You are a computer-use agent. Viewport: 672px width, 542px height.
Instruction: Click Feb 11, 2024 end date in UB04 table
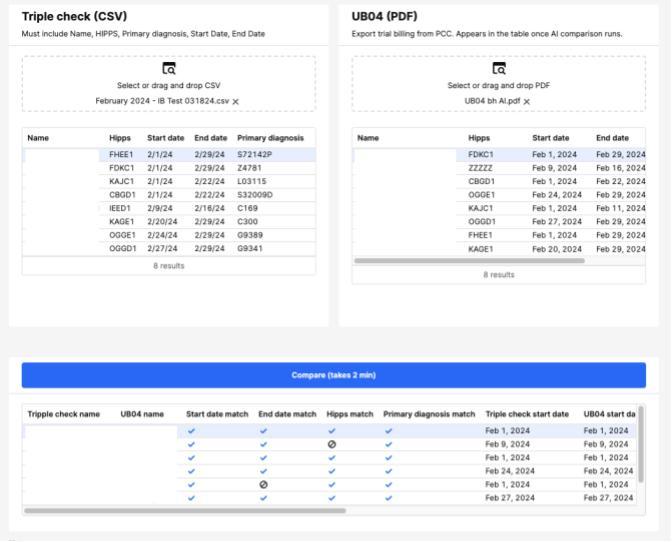click(x=621, y=208)
